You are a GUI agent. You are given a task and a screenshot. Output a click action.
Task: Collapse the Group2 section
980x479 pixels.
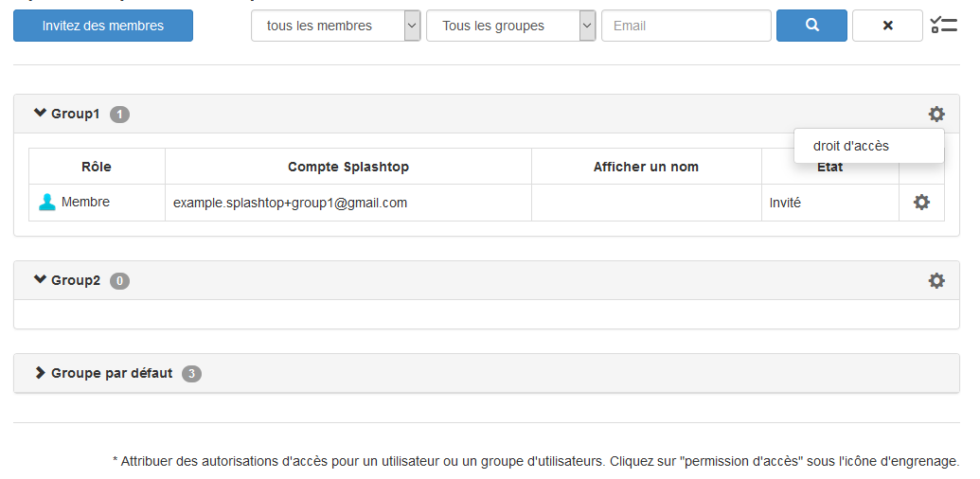pyautogui.click(x=40, y=279)
